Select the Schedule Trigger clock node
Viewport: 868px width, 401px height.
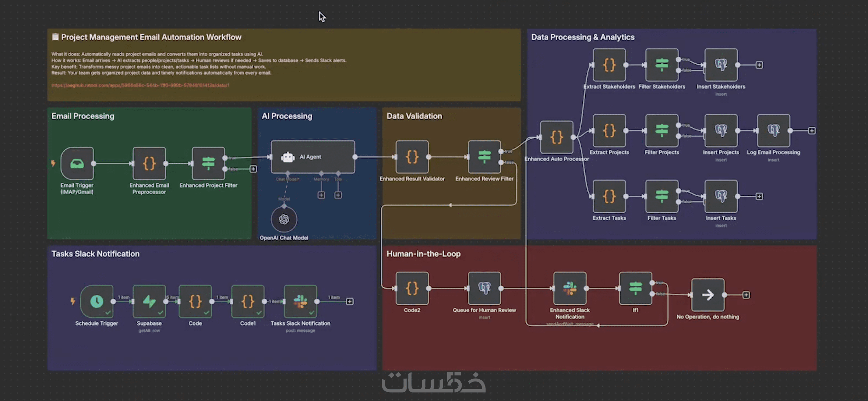[x=96, y=301]
